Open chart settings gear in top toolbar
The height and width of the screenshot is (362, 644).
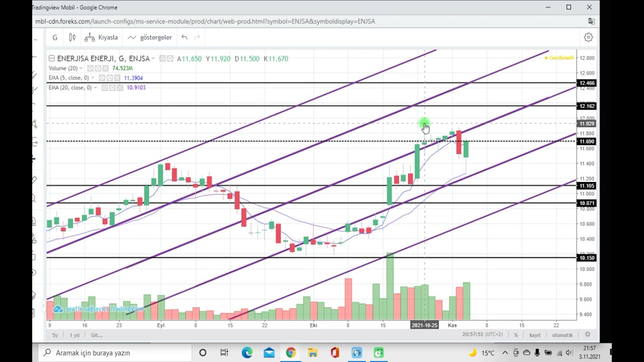click(x=588, y=37)
